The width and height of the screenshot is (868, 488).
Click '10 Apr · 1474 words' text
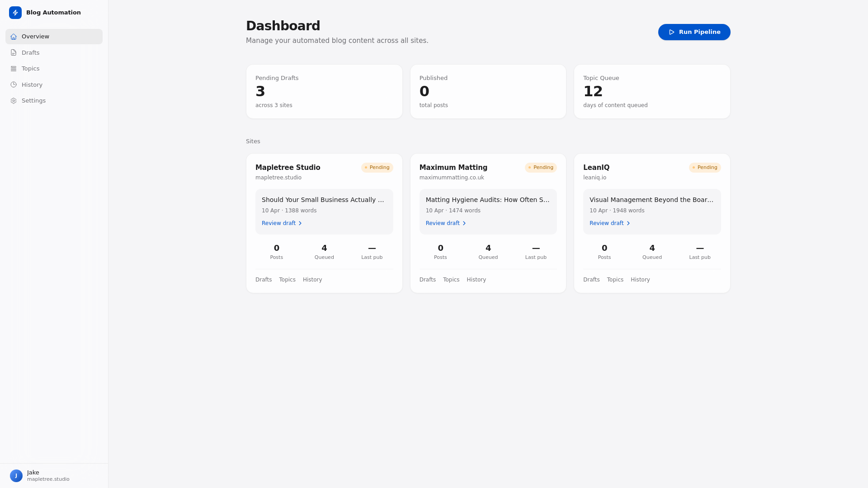point(453,211)
